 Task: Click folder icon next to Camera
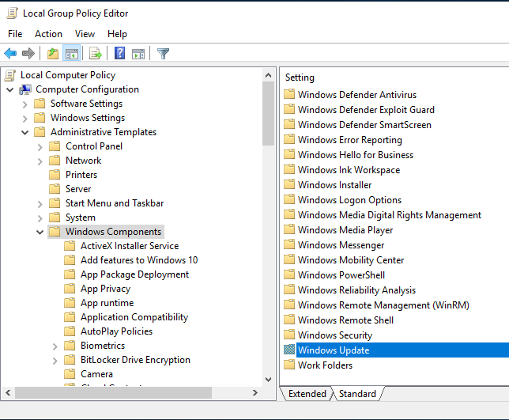[x=70, y=374]
